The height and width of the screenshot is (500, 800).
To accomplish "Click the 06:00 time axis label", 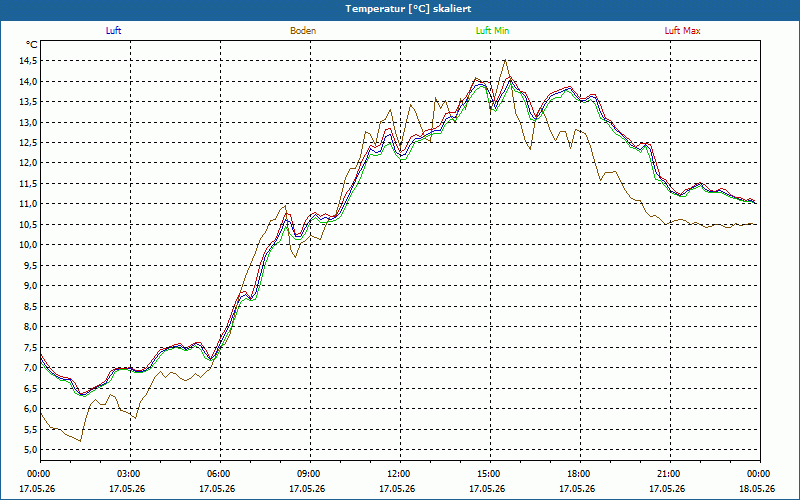I will pos(220,474).
